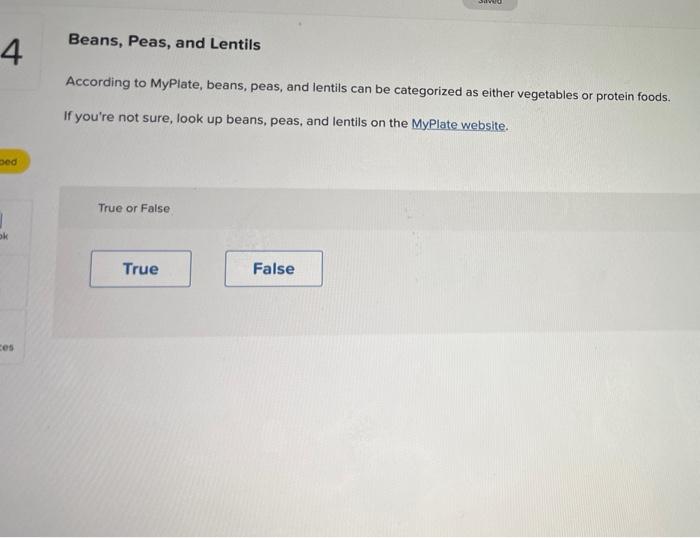Open the eBook icon in the sidebar

point(2,220)
